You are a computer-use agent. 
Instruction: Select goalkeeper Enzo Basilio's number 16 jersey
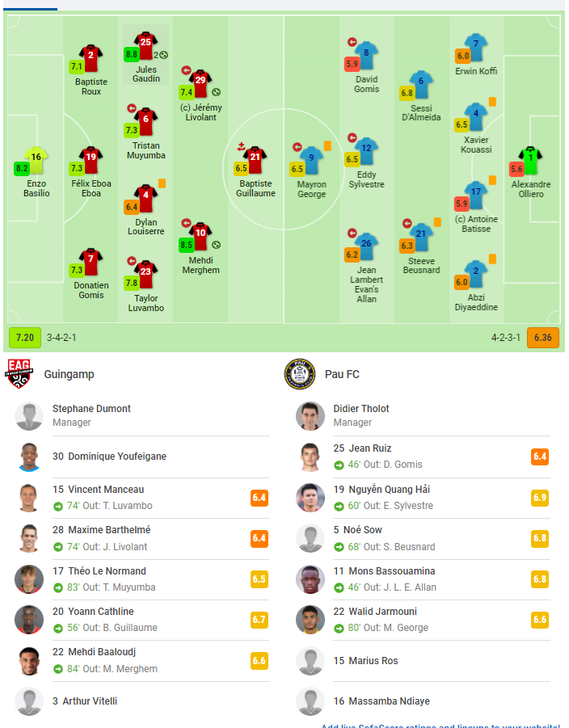click(x=36, y=160)
